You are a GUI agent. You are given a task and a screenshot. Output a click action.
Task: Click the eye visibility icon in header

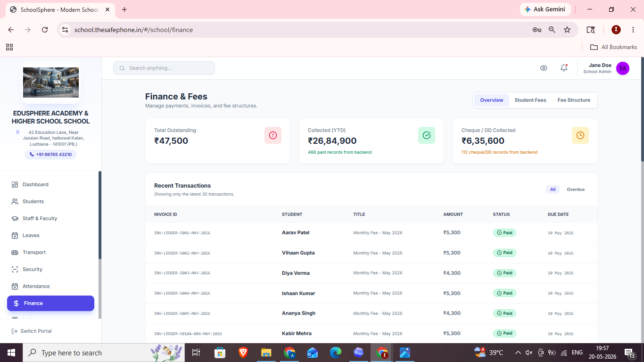point(544,68)
